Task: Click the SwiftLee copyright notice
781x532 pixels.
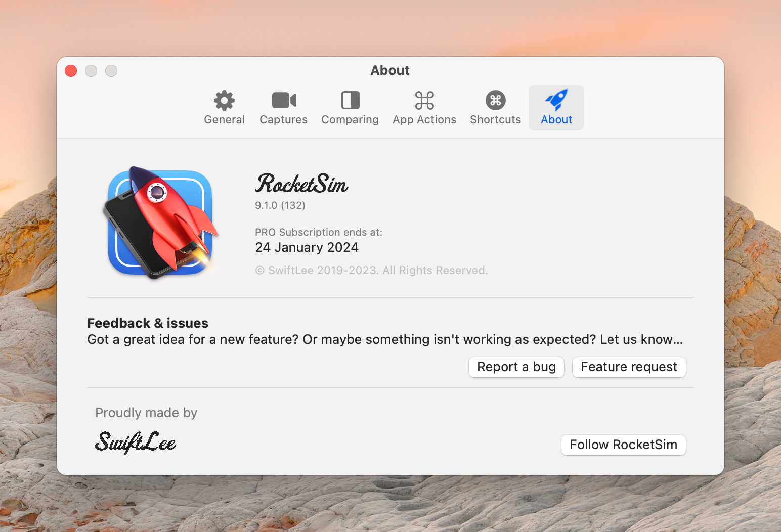Action: pos(372,270)
